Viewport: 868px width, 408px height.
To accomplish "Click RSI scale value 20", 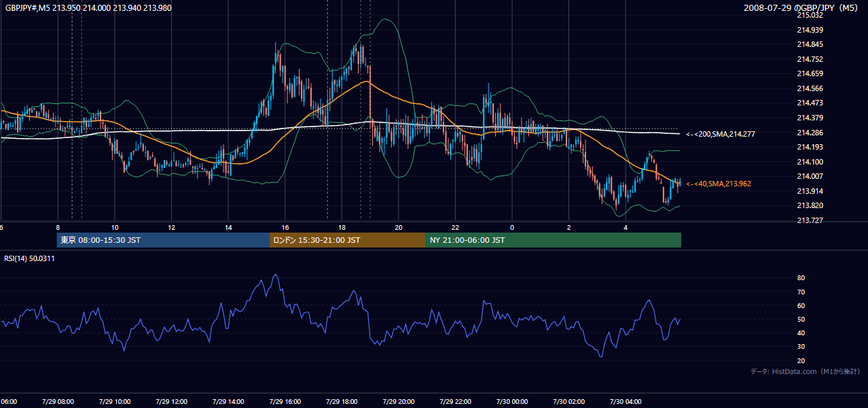I will (801, 360).
